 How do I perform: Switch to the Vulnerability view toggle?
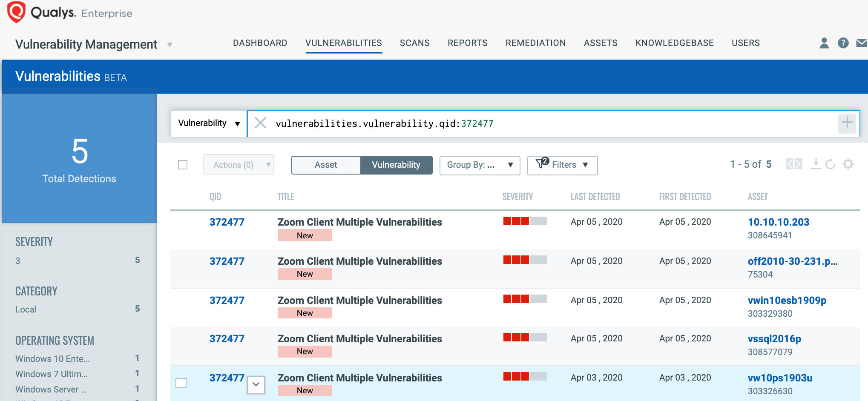pyautogui.click(x=396, y=165)
